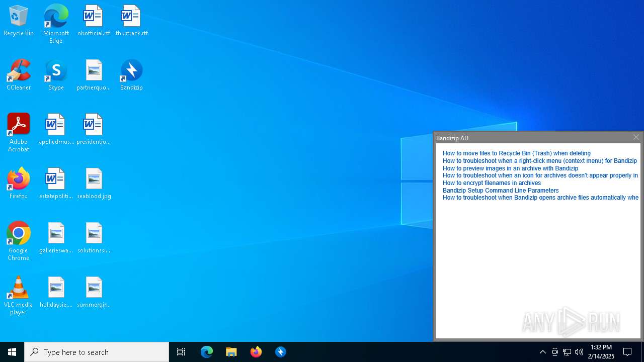Select the Skype desktop shortcut

pyautogui.click(x=56, y=75)
